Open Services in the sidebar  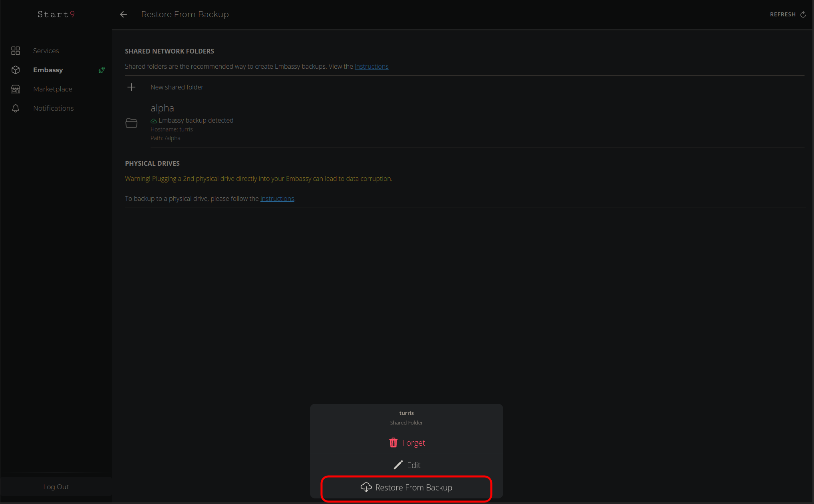(46, 51)
